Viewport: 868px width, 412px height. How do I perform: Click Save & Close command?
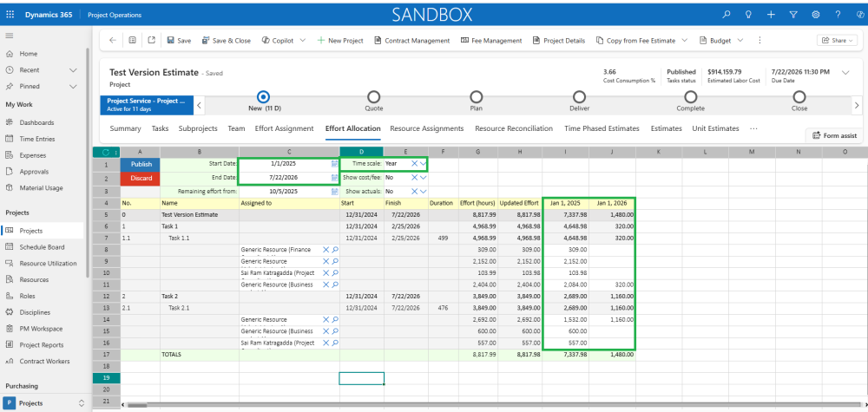[226, 41]
